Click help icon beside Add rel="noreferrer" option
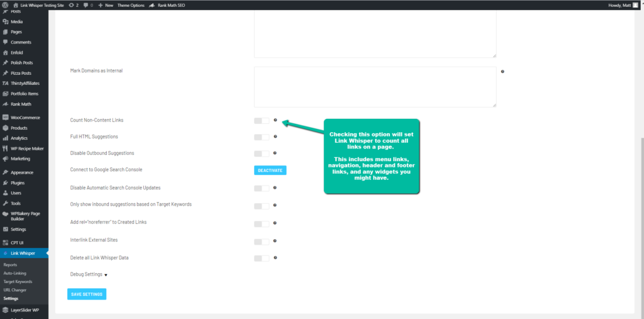This screenshot has height=319, width=644. point(275,223)
